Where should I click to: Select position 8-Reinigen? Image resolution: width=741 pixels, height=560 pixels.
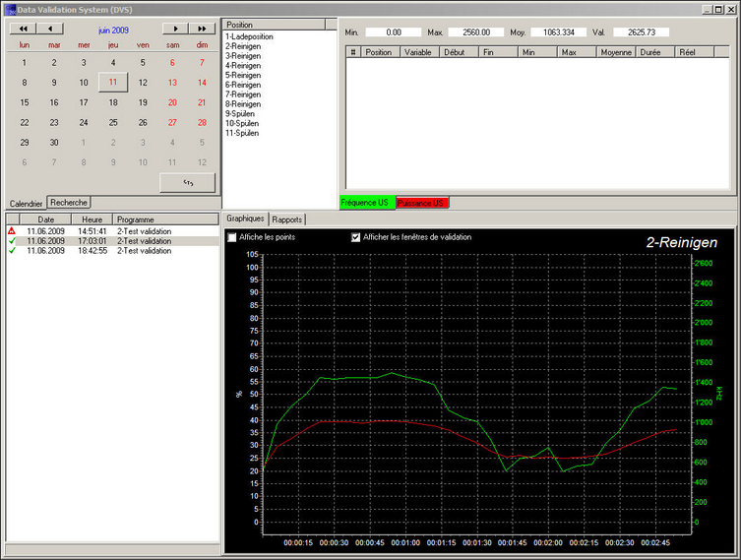[x=243, y=104]
